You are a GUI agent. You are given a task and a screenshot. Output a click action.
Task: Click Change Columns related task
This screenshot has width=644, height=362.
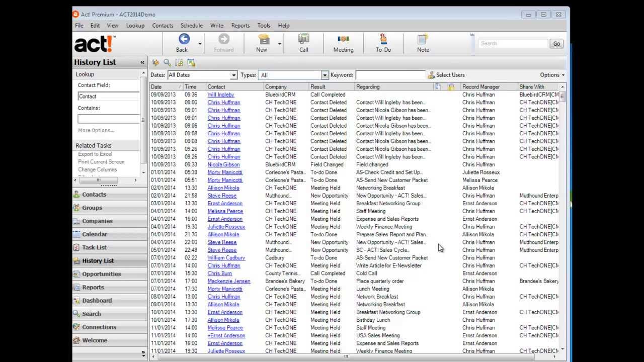tap(97, 170)
